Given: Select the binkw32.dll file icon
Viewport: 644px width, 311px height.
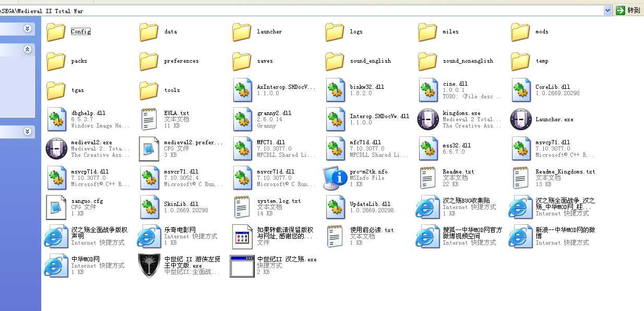Looking at the screenshot, I should [335, 90].
